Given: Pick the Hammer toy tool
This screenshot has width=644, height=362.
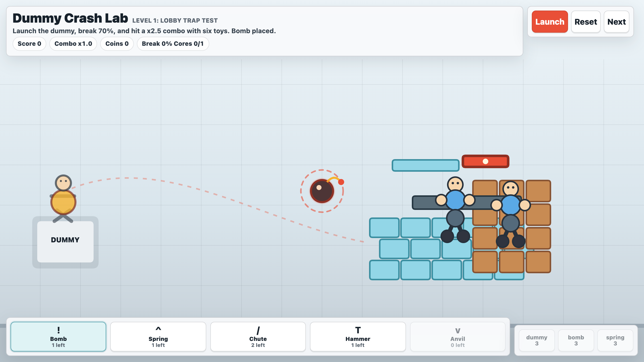Looking at the screenshot, I should pos(358,337).
